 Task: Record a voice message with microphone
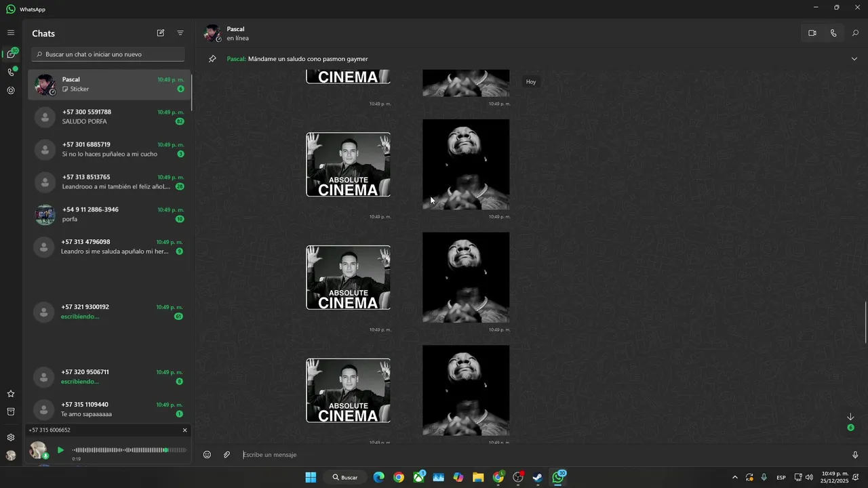point(854,455)
